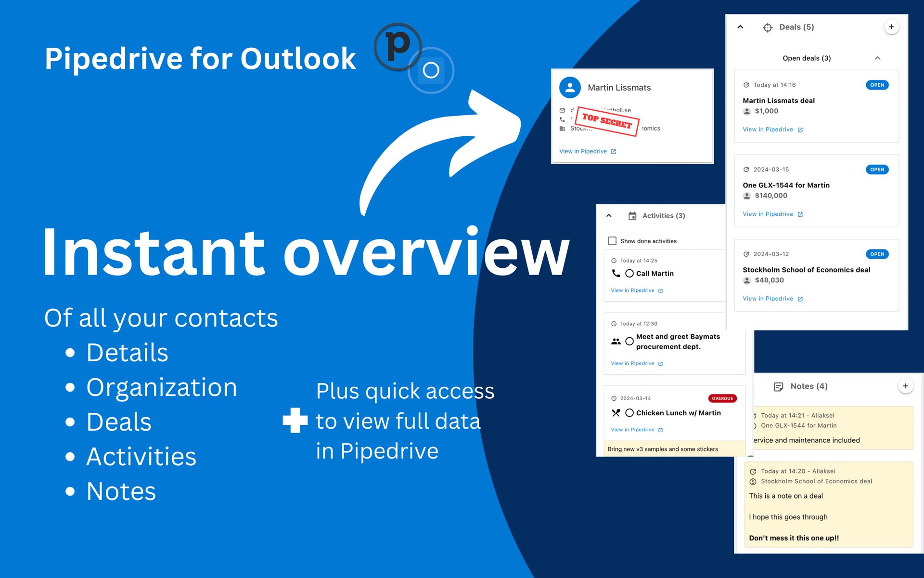The height and width of the screenshot is (578, 924).
Task: Click person icon next to $140,000
Action: [x=747, y=196]
